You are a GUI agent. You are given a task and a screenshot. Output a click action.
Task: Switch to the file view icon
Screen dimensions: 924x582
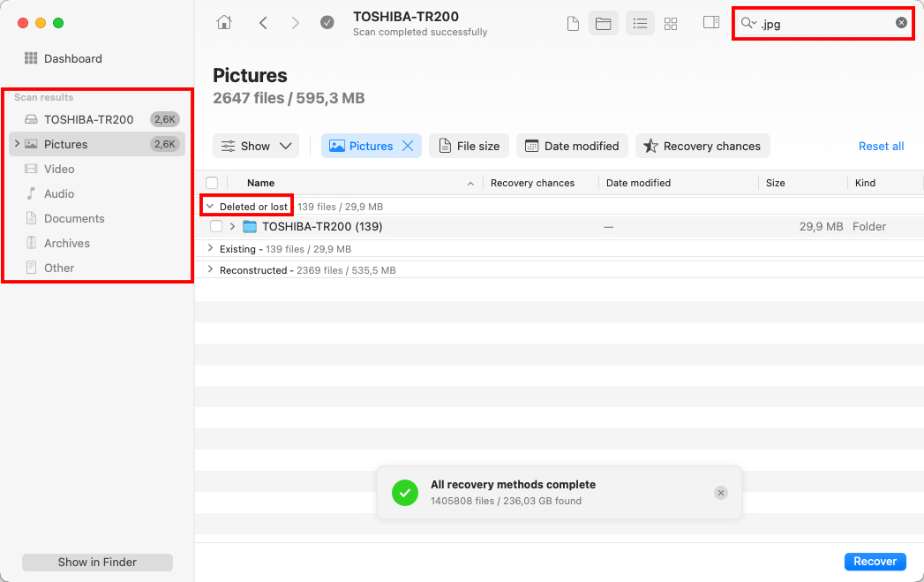[x=573, y=23]
